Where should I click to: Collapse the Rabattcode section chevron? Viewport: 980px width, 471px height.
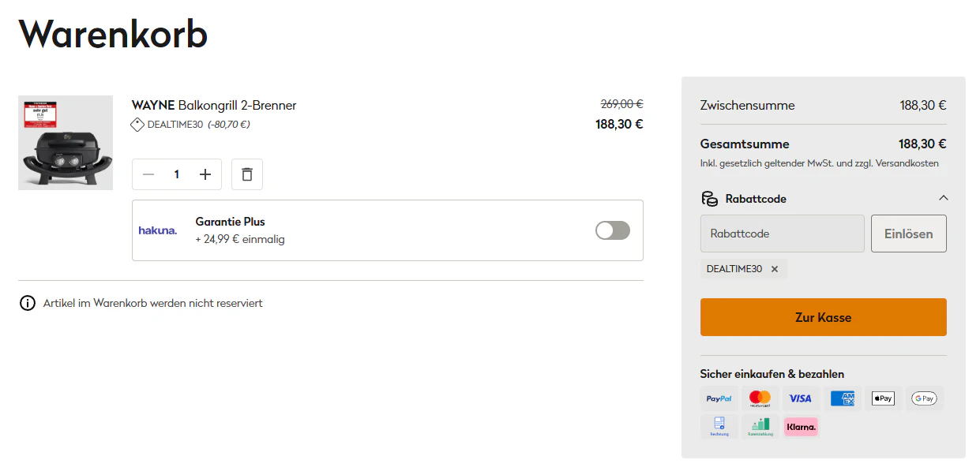(943, 198)
